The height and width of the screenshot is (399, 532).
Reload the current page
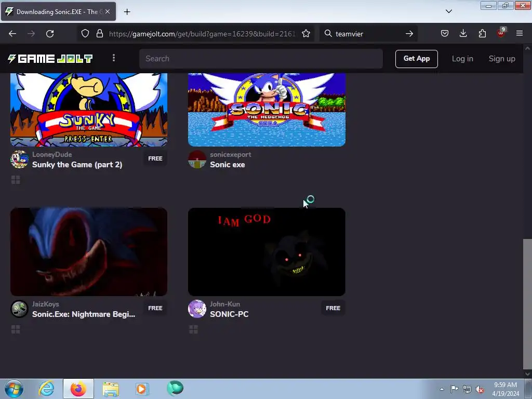pos(50,34)
